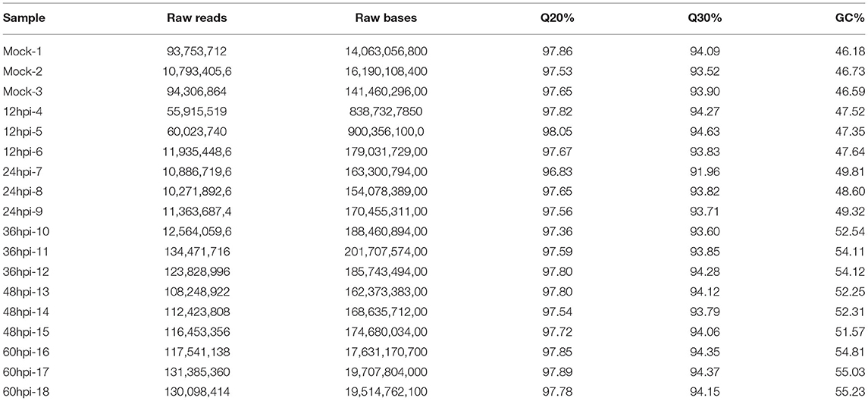The width and height of the screenshot is (868, 401).
Task: Select Mock-2 raw reads value 10,793,405,6
Action: [x=198, y=71]
